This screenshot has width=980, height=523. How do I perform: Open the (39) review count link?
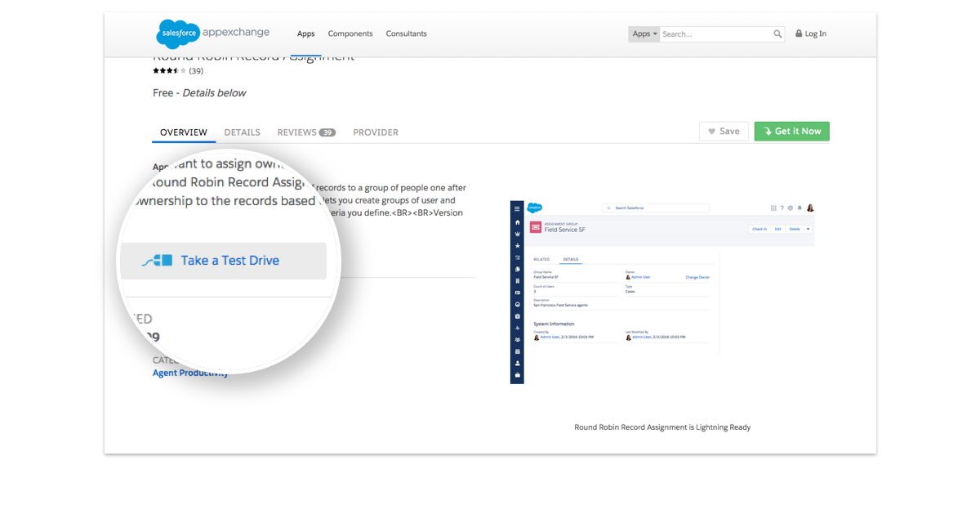(196, 71)
